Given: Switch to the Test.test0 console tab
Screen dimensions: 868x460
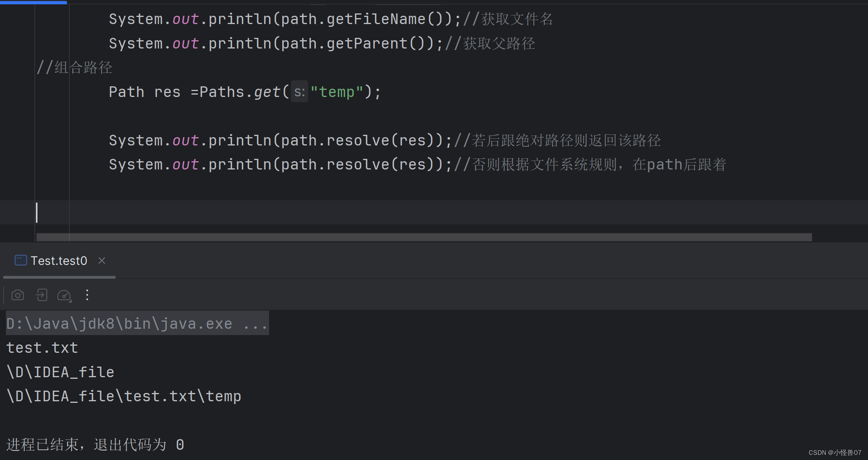Looking at the screenshot, I should (58, 260).
